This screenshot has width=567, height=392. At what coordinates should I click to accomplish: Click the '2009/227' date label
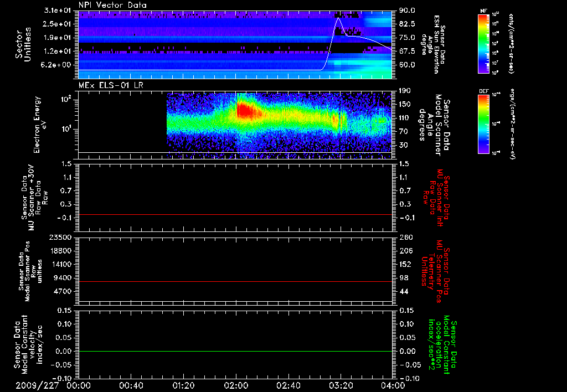tap(37, 385)
